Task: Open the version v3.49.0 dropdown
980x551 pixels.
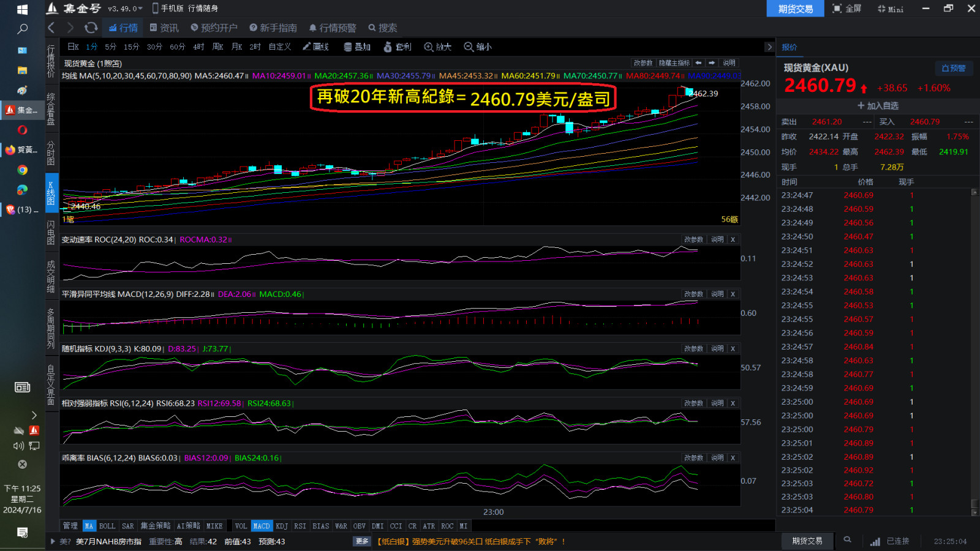Action: pos(125,9)
